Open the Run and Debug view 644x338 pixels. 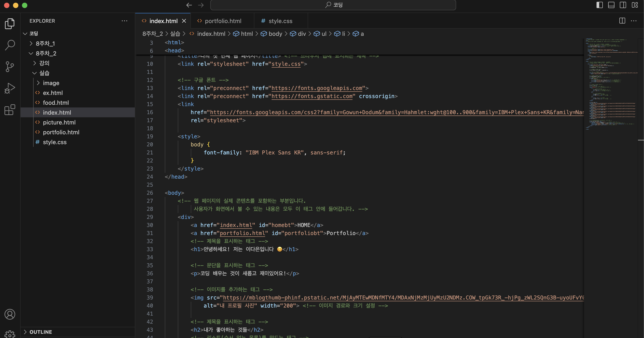coord(10,88)
